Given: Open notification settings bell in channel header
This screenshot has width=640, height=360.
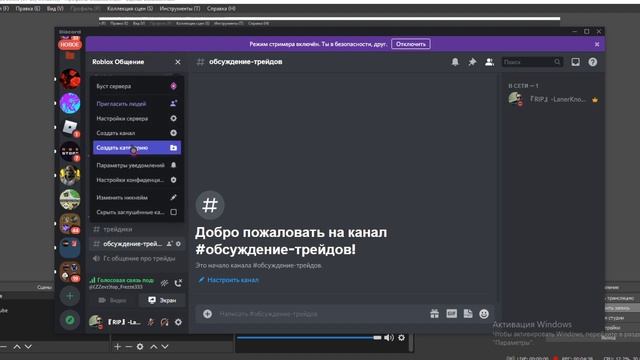Looking at the screenshot, I should [455, 62].
